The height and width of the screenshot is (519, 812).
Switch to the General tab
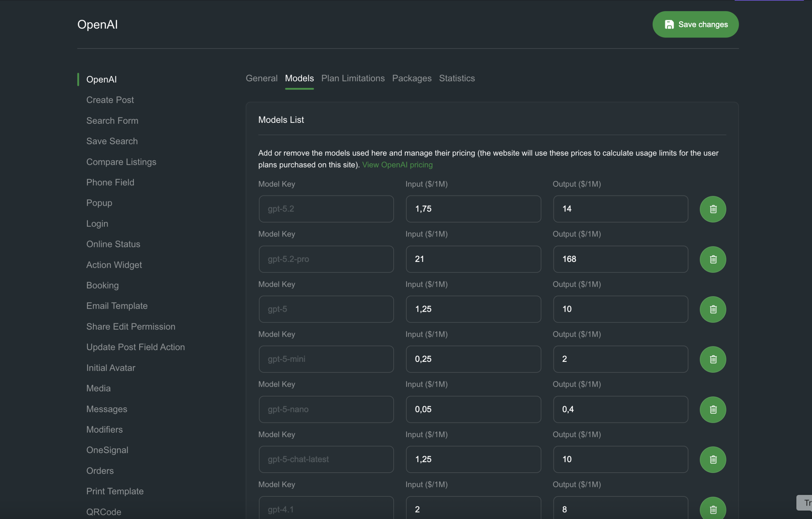pyautogui.click(x=261, y=78)
